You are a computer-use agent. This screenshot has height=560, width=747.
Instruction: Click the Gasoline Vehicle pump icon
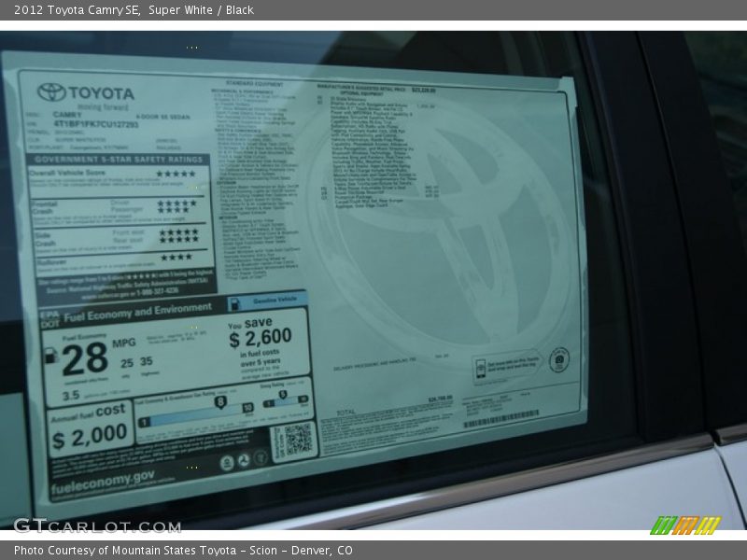coord(234,303)
